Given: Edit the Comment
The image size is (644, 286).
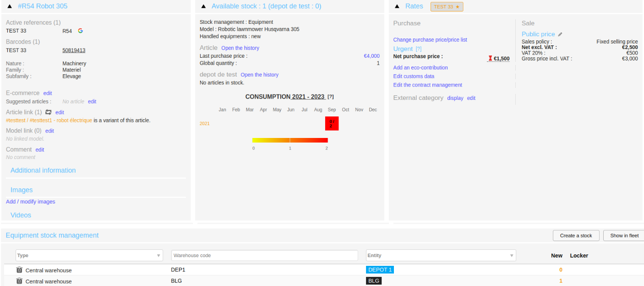Looking at the screenshot, I should point(40,150).
